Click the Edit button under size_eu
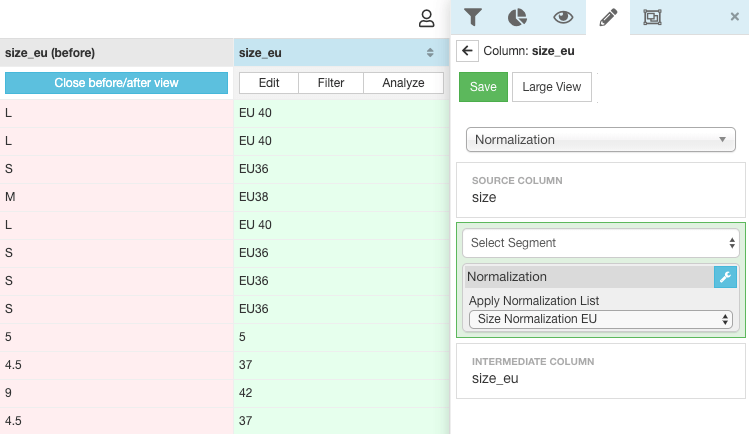 pos(268,83)
